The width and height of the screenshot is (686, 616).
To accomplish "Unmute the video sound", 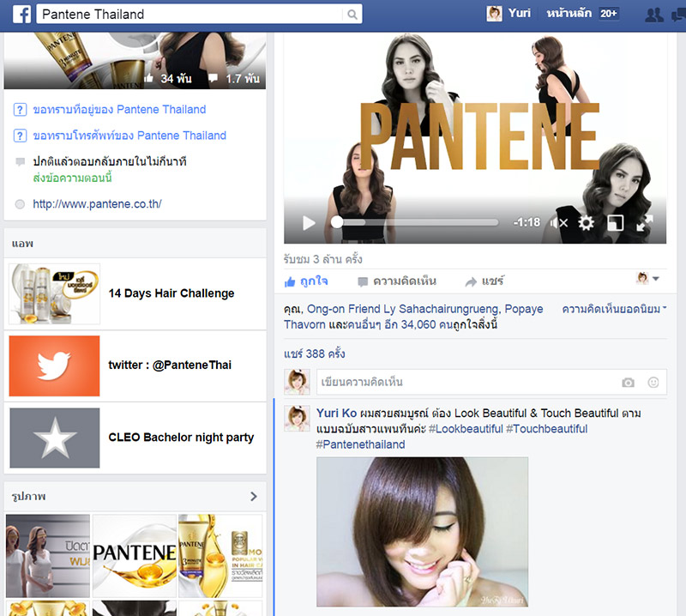I will click(559, 223).
